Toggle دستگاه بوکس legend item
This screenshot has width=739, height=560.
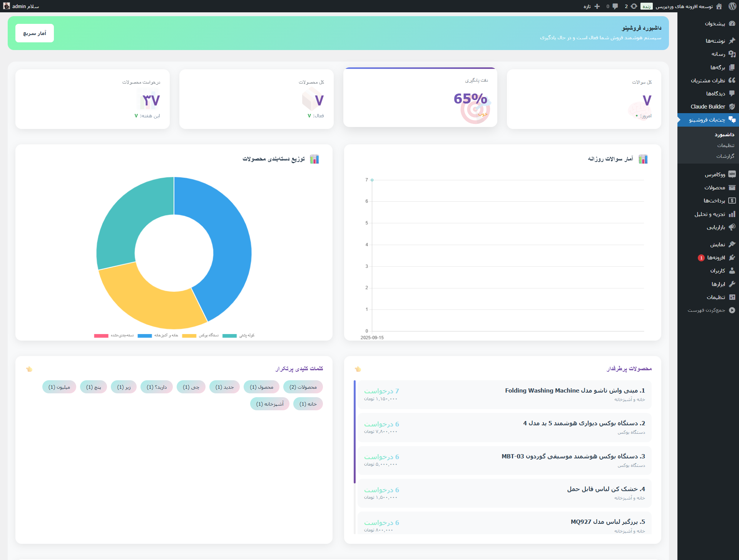208,335
